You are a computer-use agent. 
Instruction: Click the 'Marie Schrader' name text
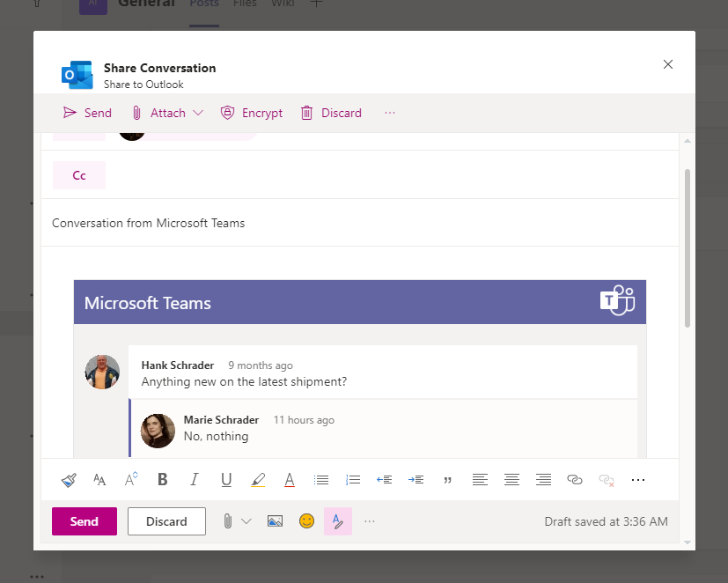point(222,419)
